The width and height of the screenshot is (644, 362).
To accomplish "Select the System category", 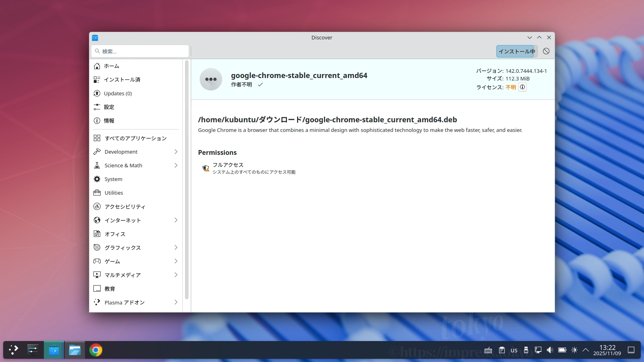I will [x=136, y=179].
